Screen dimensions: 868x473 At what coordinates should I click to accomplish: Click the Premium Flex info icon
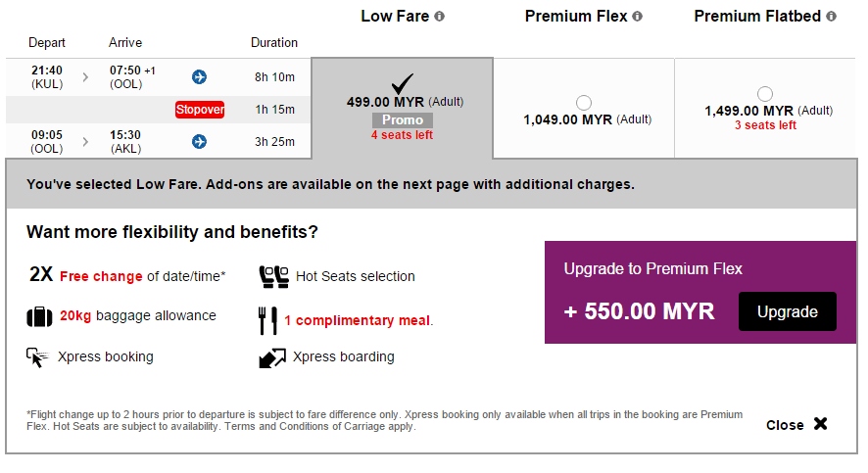[637, 17]
